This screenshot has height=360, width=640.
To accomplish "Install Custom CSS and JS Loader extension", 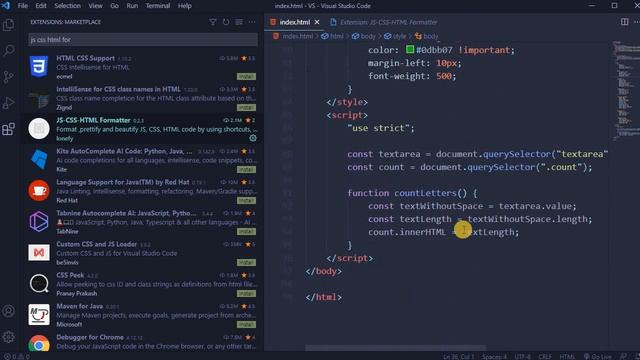I will 247,263.
